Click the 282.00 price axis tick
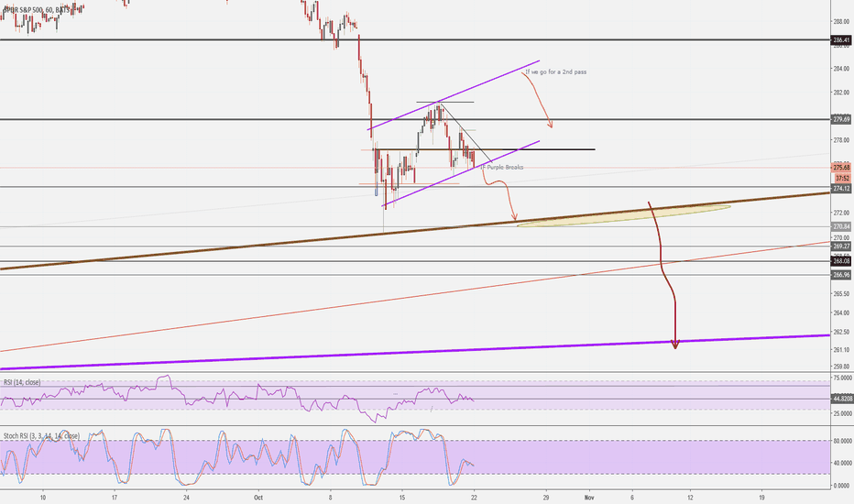Viewport: 854px width, 504px height. click(x=841, y=93)
